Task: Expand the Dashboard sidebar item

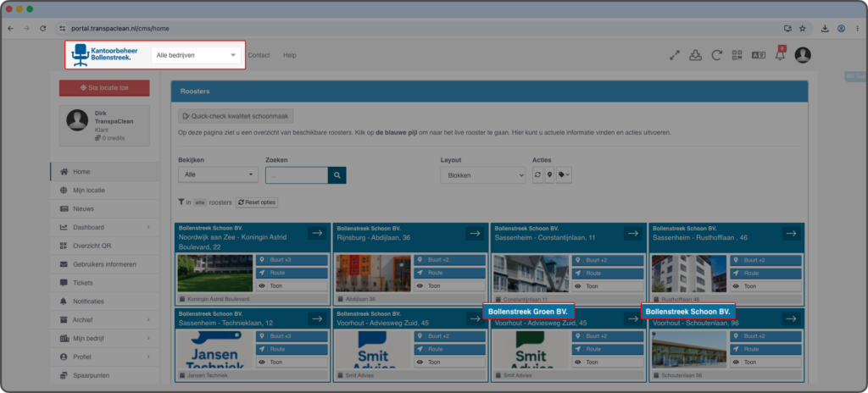Action: pos(104,227)
